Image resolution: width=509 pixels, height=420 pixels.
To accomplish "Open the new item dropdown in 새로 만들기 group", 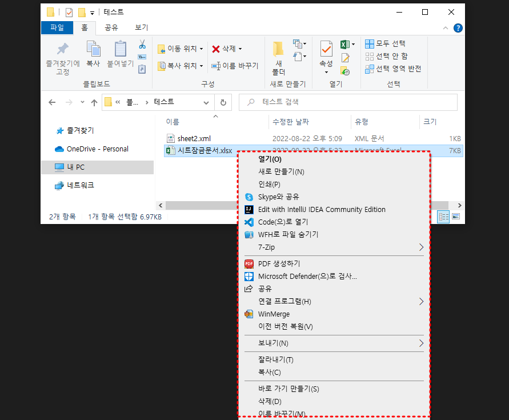I will click(299, 44).
